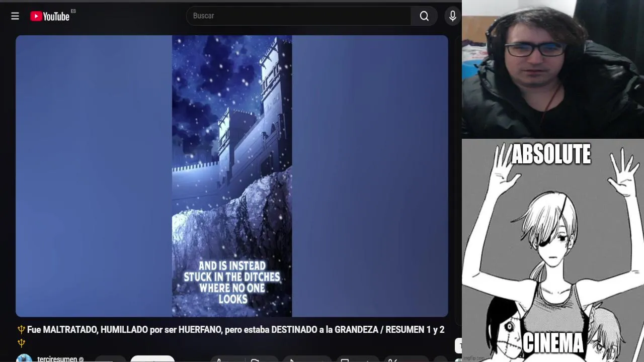This screenshot has height=362, width=644.
Task: Click the 'CINEMA' caption in the meme image
Action: click(x=553, y=343)
